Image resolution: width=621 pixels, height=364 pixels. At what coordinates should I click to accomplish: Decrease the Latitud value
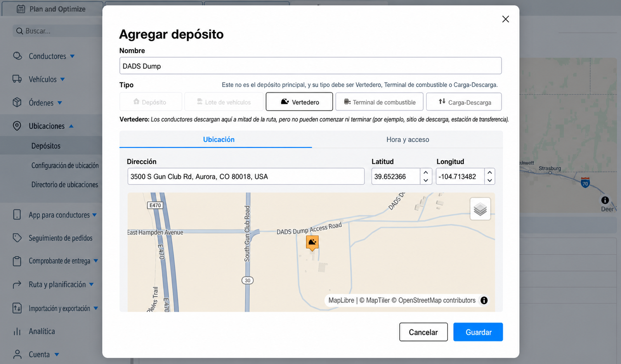pyautogui.click(x=426, y=180)
